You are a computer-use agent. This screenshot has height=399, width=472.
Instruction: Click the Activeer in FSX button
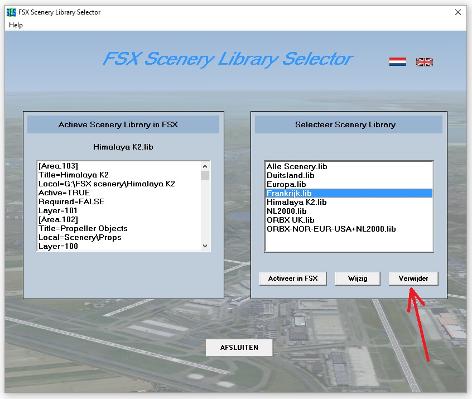point(293,279)
